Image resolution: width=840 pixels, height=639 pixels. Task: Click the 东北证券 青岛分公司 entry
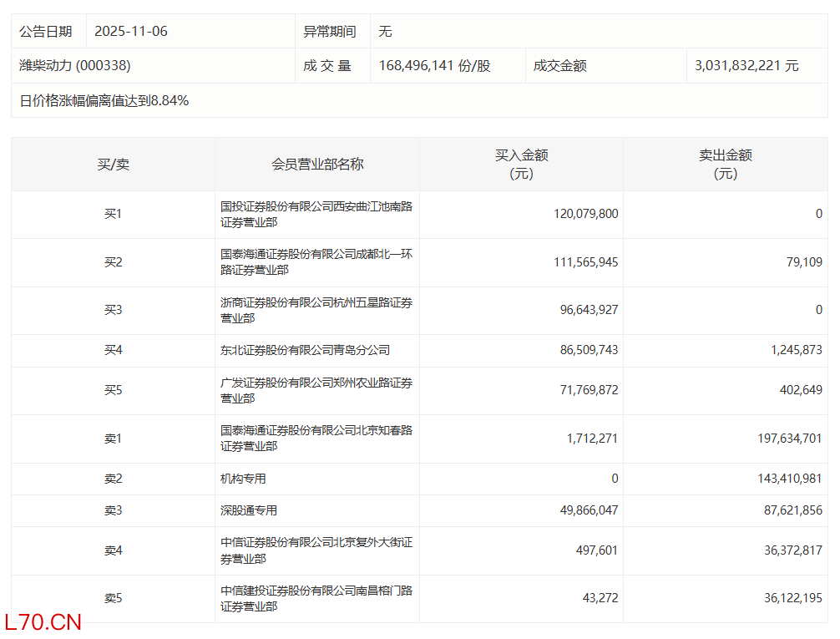(305, 350)
